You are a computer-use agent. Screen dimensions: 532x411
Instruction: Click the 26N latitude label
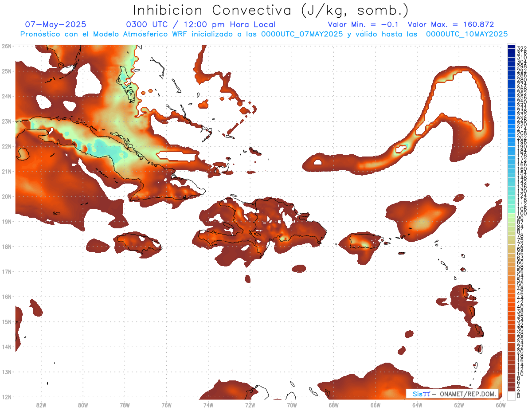7,46
